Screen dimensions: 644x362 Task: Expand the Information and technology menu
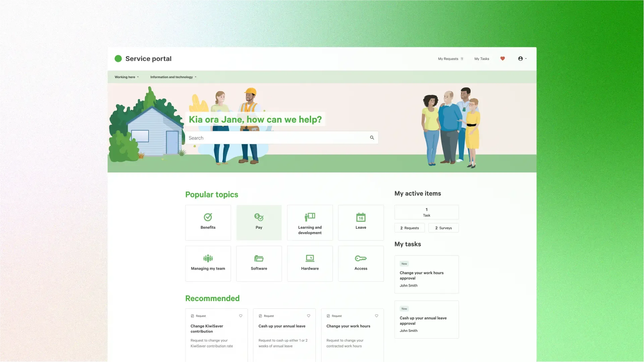coord(173,77)
